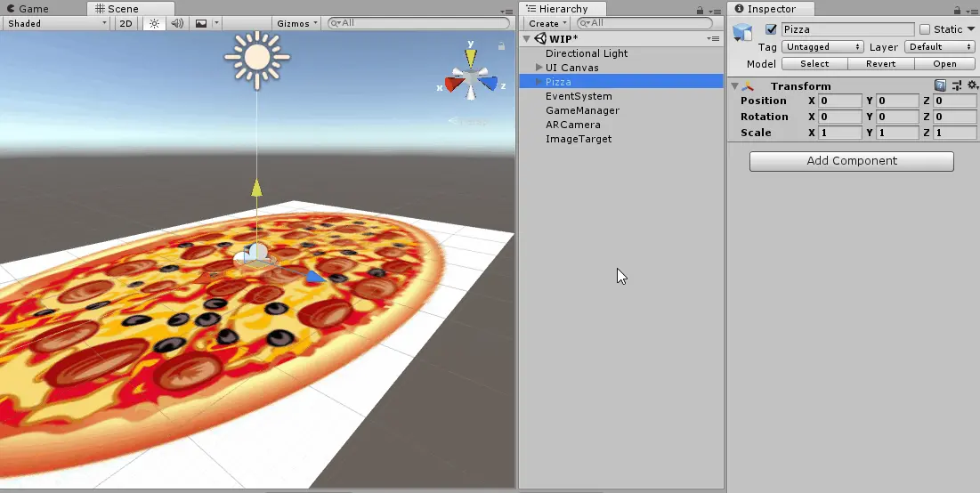Click the X axis red cone on gizmo

[454, 84]
